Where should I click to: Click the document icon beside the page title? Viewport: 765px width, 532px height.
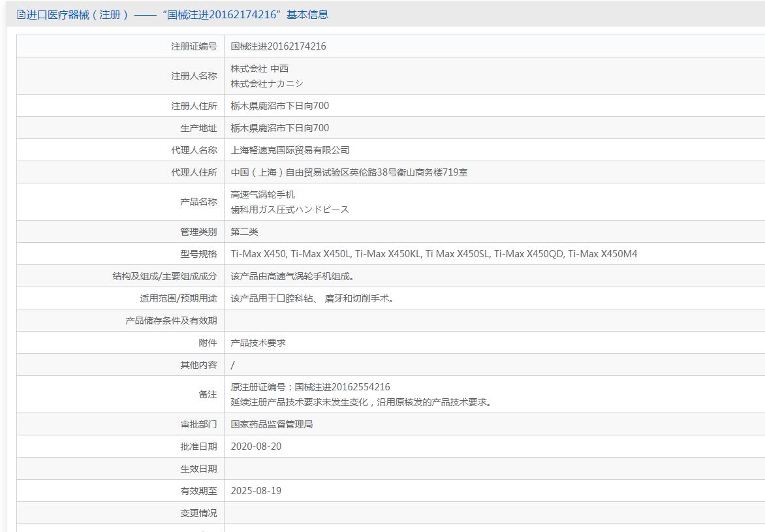[x=20, y=14]
